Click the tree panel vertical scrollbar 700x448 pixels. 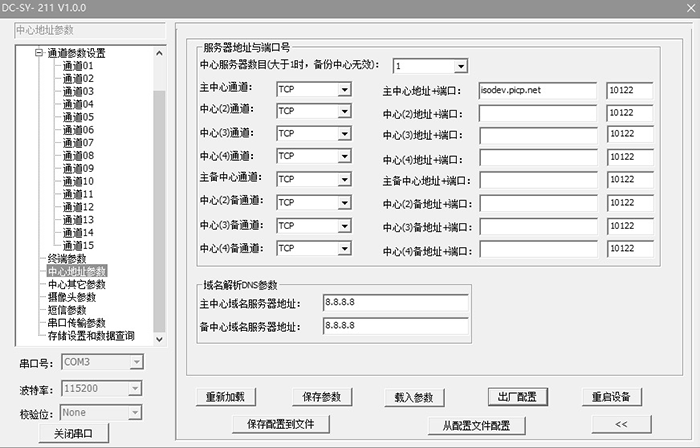(x=158, y=200)
